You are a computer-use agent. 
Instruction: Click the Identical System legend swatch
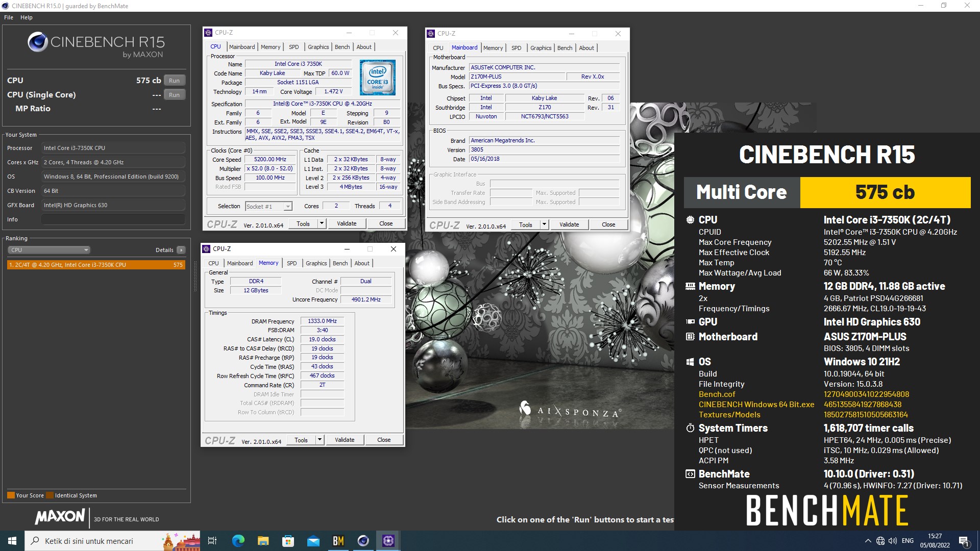(x=50, y=495)
